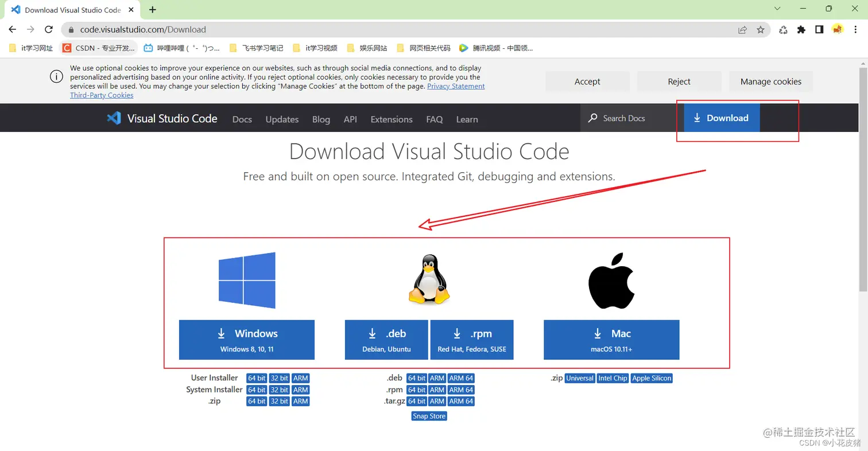Open Chrome three-dot menu
The image size is (868, 451).
855,29
